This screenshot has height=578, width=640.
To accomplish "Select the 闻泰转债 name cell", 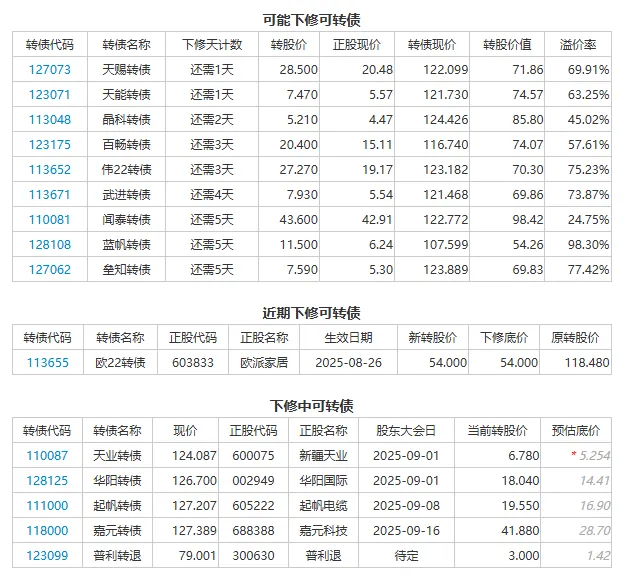I will 127,220.
